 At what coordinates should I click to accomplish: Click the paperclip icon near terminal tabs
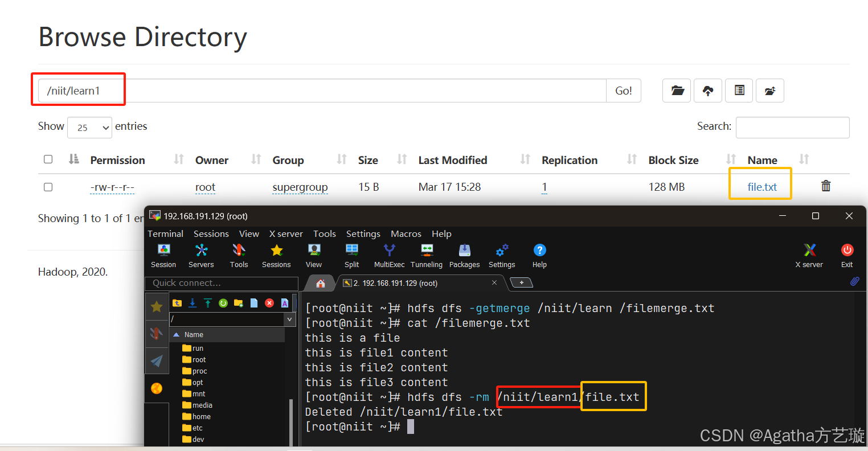tap(855, 281)
